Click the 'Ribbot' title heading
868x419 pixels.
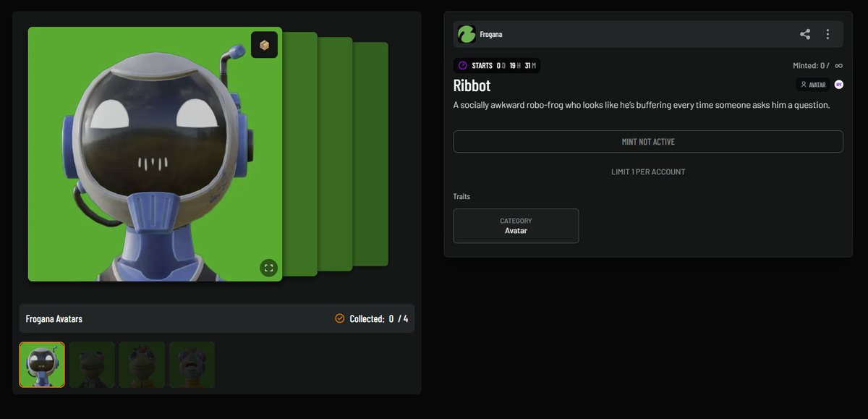(x=472, y=85)
